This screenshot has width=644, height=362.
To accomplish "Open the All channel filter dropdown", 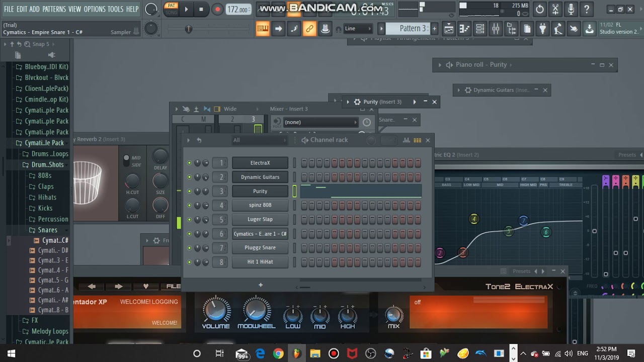I will click(260, 140).
